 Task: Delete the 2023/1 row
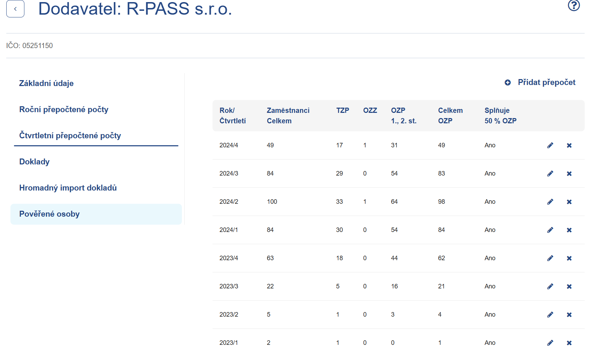click(x=569, y=343)
